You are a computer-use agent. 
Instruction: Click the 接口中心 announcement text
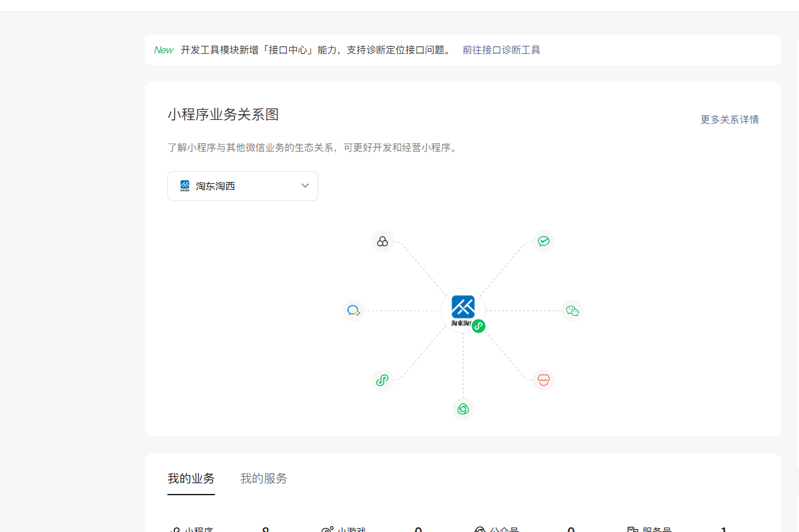(316, 50)
